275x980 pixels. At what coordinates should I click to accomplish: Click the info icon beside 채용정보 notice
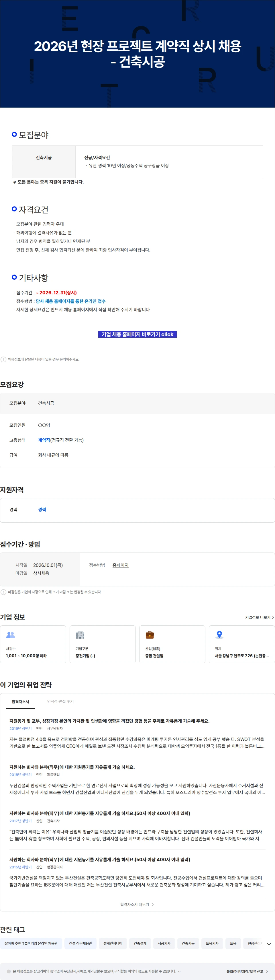[x=3, y=359]
